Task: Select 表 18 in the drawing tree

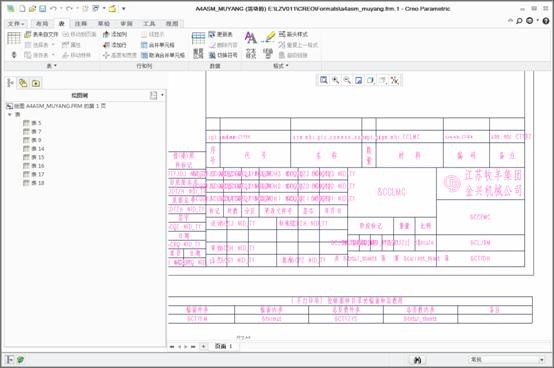Action: pyautogui.click(x=34, y=183)
